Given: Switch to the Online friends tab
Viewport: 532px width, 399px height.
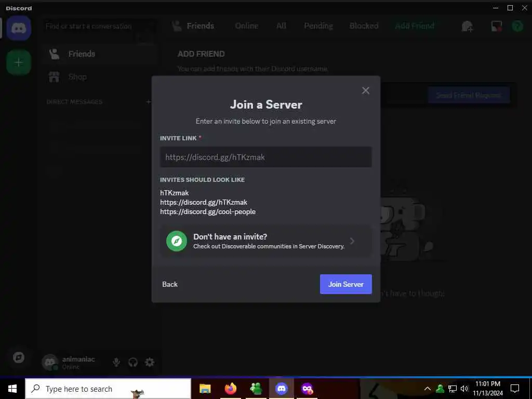Looking at the screenshot, I should [247, 26].
